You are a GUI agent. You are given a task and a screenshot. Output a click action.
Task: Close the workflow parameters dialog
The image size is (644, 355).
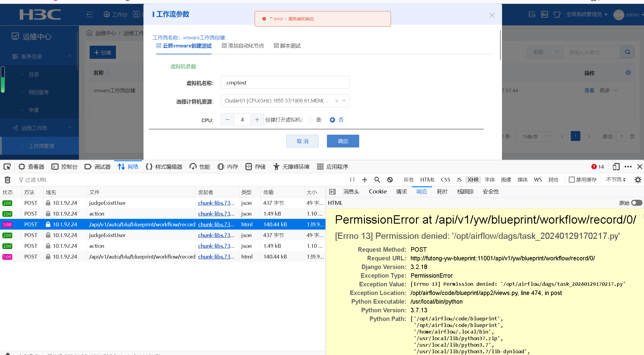pyautogui.click(x=492, y=15)
